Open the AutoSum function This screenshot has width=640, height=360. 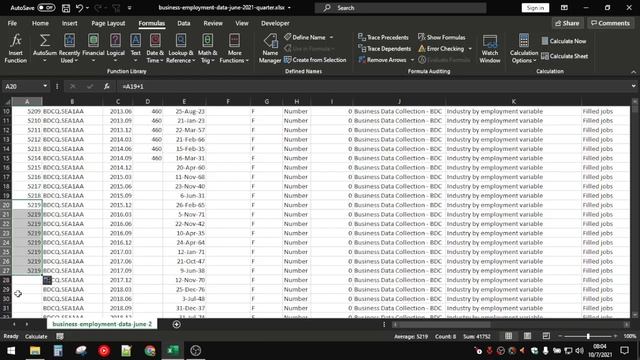[x=45, y=49]
